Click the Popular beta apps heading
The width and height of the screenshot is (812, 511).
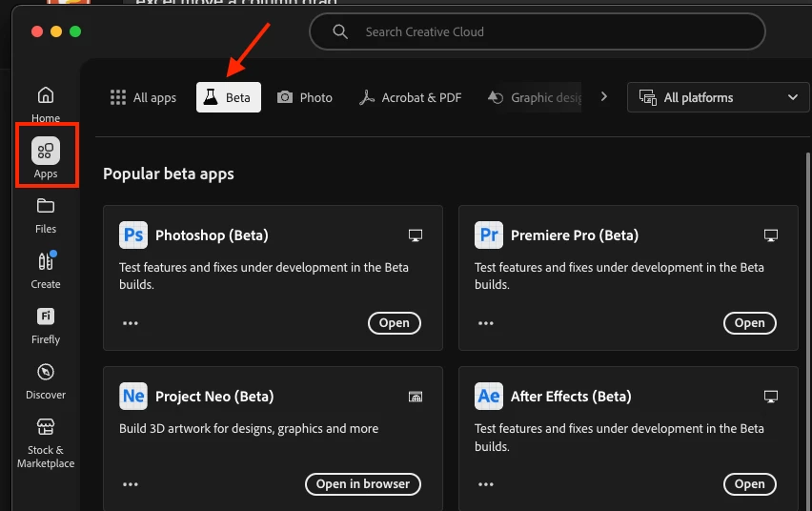tap(169, 174)
